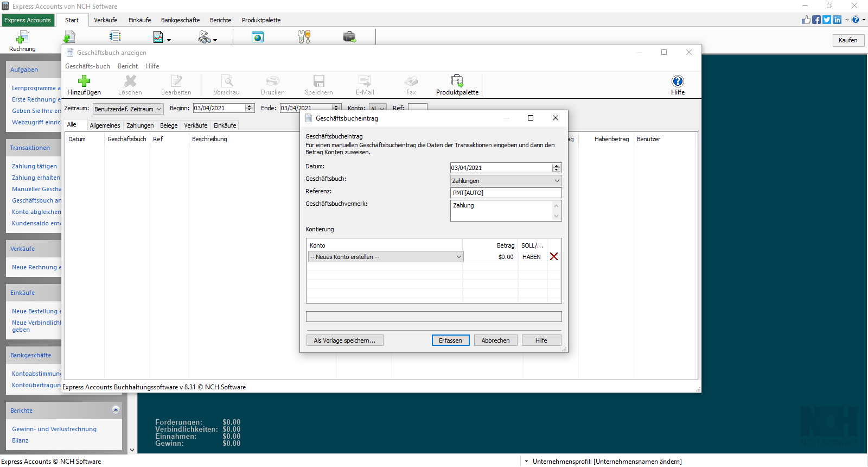This screenshot has height=467, width=868.
Task: Click the sidebar scroll-down arrow
Action: click(132, 450)
